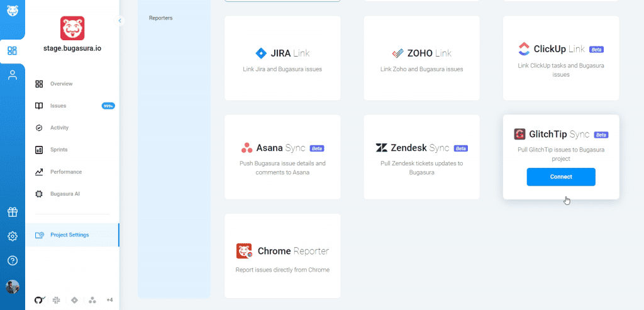This screenshot has width=644, height=310.
Task: Click the ClickUp logo icon
Action: click(x=524, y=49)
